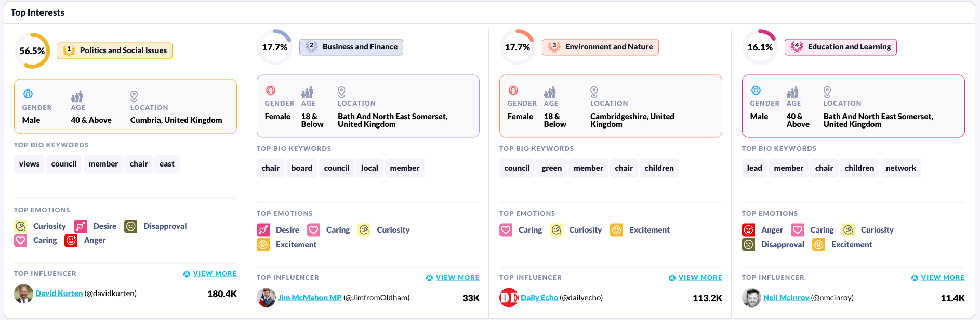
Task: Click the female gender icon in Business card
Action: pyautogui.click(x=271, y=91)
